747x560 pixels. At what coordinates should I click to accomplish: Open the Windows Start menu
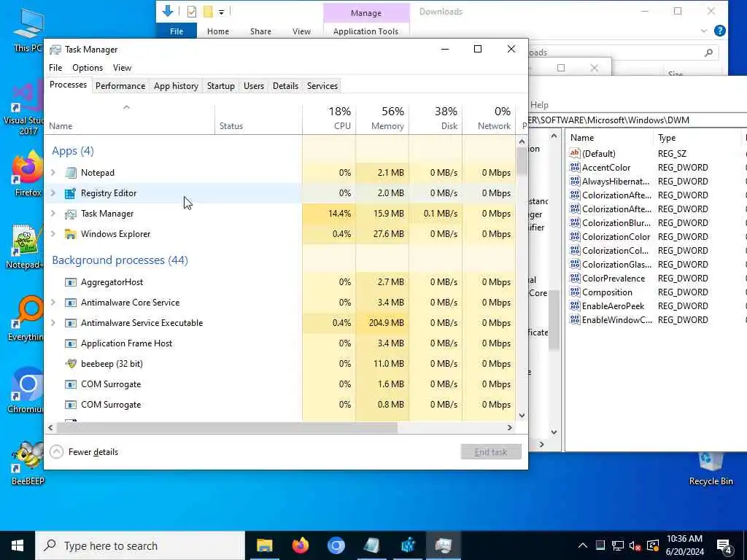(x=18, y=545)
